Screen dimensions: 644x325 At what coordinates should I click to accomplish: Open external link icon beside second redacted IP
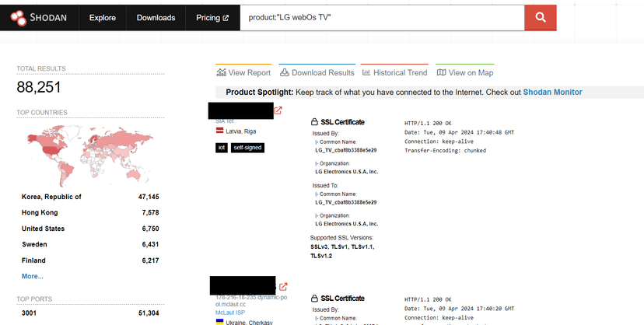tap(283, 286)
